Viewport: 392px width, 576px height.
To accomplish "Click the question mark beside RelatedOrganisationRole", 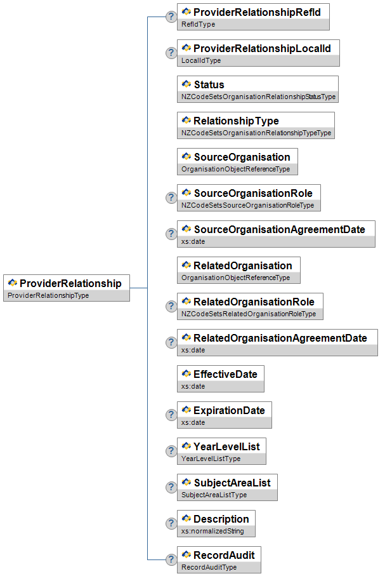I will click(171, 306).
